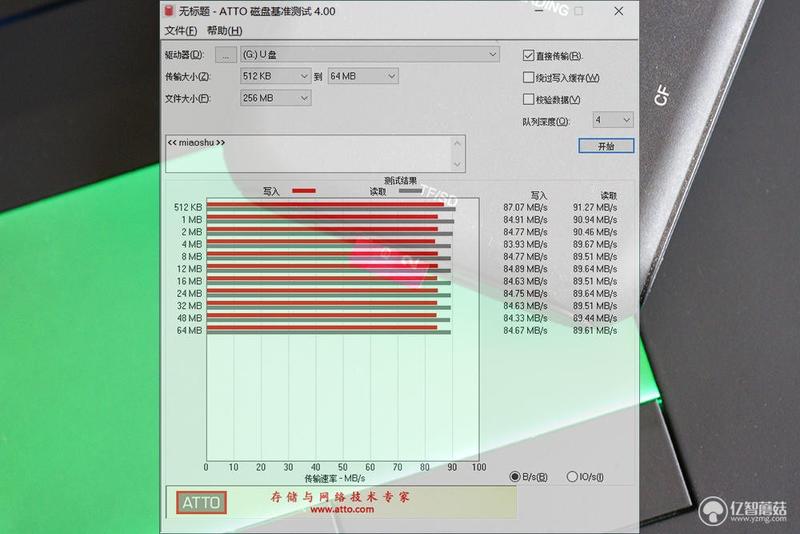Open the 64 MB max transfer size dropdown
Viewport: 800px width, 534px height.
pos(363,76)
